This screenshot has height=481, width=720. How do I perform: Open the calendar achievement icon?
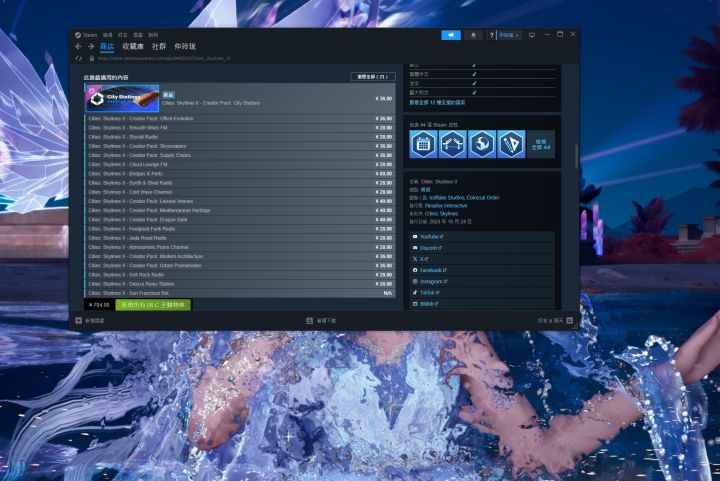coord(423,144)
